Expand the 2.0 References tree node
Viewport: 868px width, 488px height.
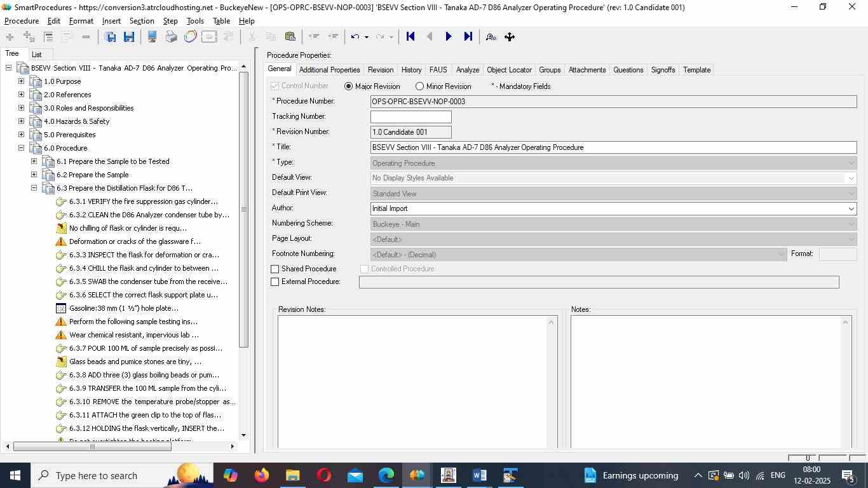click(21, 95)
